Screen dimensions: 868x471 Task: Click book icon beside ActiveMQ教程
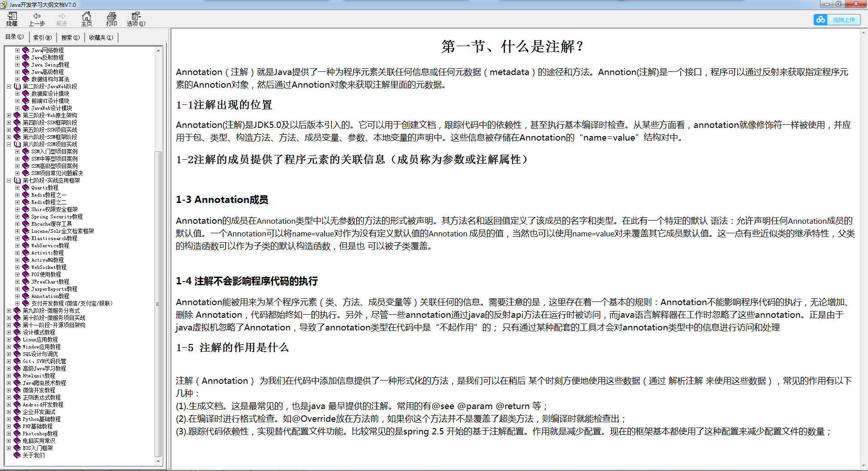point(26,260)
